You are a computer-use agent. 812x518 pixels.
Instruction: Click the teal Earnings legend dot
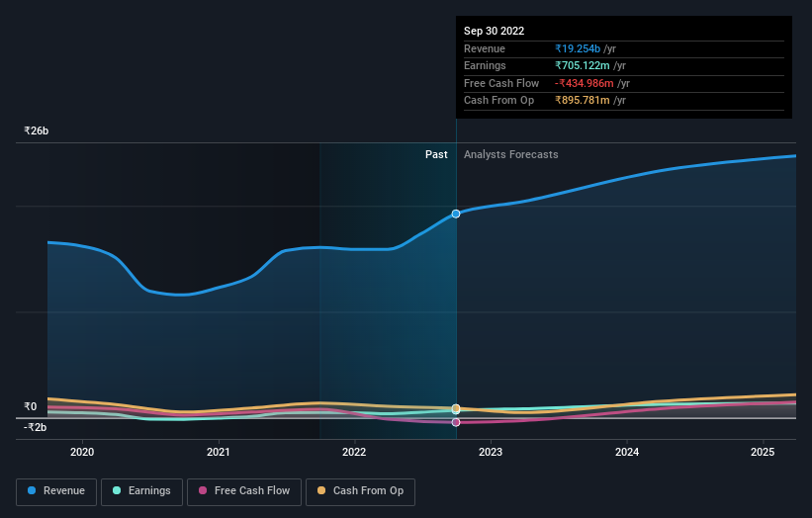117,490
